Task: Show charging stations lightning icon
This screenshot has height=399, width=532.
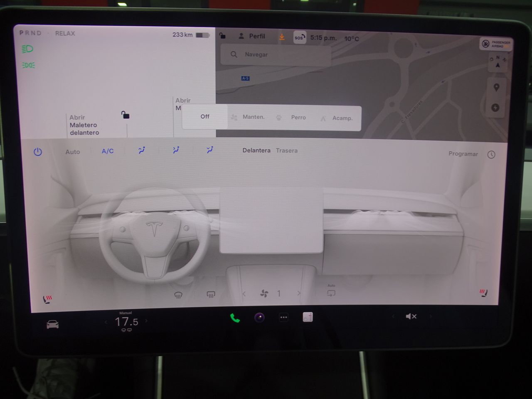Action: [495, 108]
